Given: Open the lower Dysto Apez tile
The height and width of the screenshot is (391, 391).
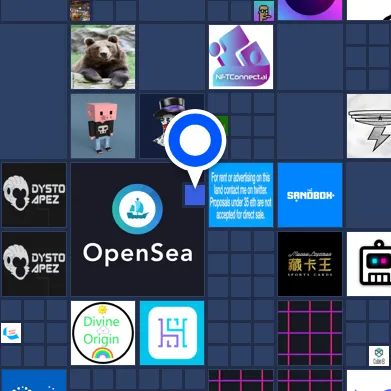Looking at the screenshot, I should tap(34, 264).
